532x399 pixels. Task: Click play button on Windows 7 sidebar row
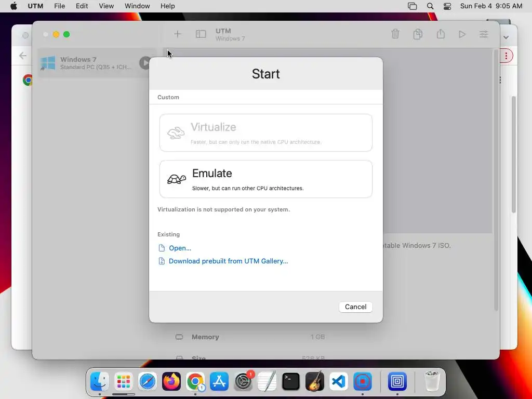[145, 63]
